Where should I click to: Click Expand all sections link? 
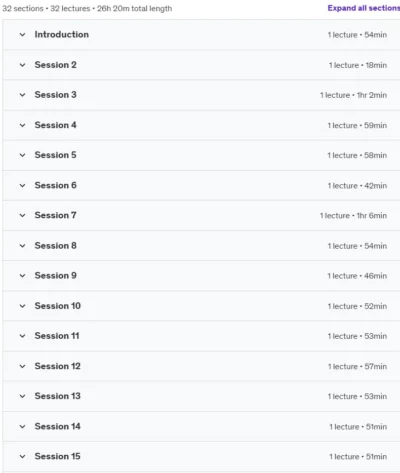pos(364,8)
